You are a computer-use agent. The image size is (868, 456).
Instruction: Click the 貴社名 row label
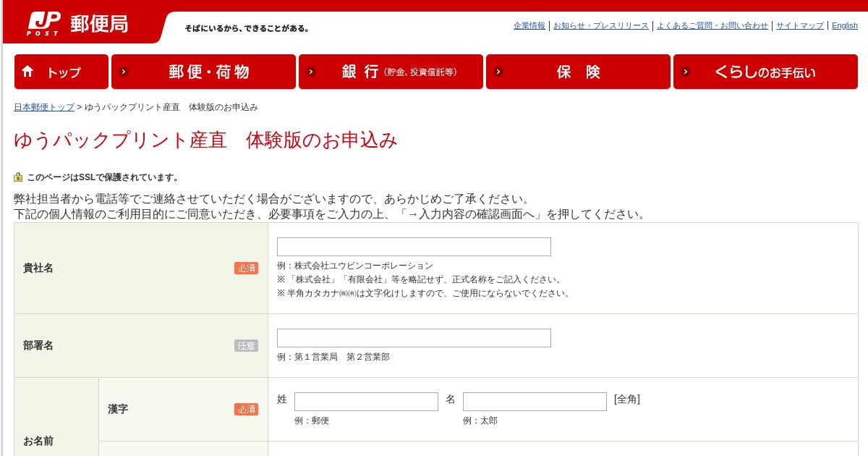tap(38, 268)
